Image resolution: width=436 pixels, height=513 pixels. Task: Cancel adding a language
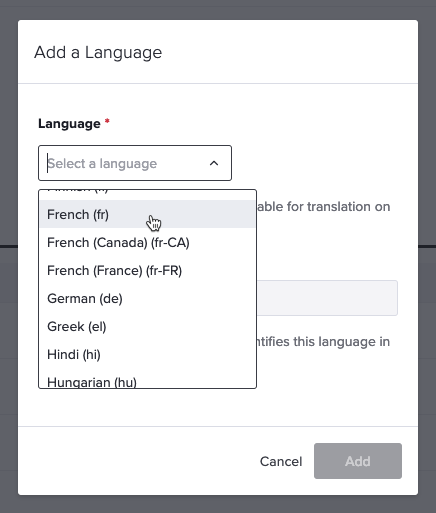[281, 461]
